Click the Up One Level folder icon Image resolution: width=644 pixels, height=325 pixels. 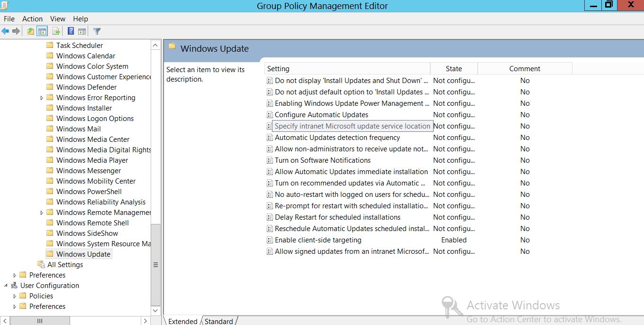click(31, 31)
